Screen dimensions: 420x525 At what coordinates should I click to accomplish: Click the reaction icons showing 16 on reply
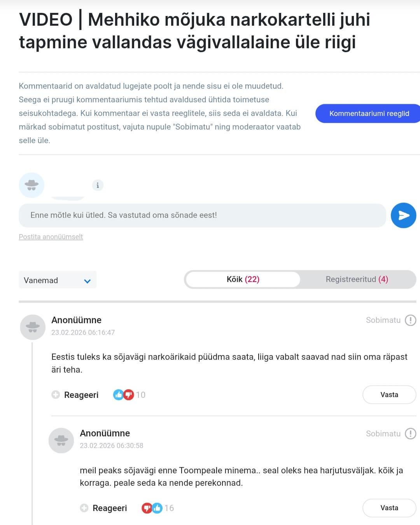pos(152,508)
